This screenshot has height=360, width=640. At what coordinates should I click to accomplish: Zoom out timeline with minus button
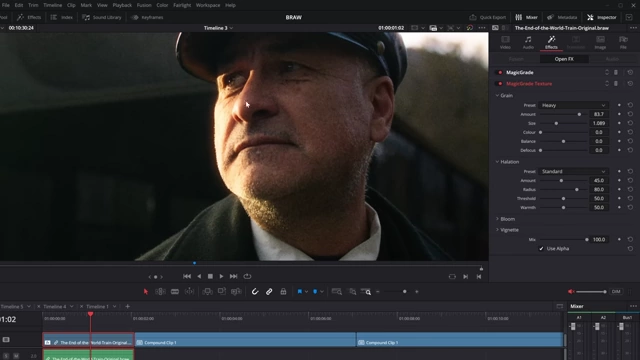378,292
